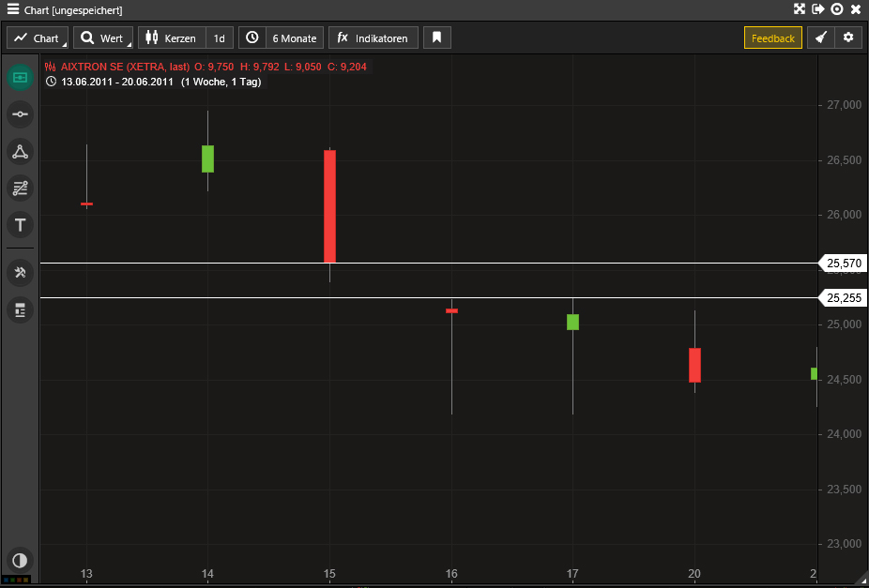
Task: Select the text annotation tool
Action: pos(20,225)
